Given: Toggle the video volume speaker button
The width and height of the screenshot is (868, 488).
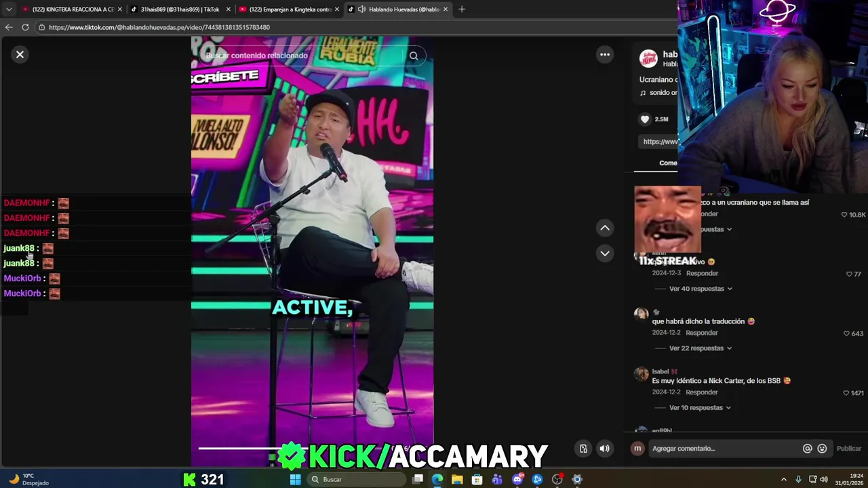Looking at the screenshot, I should coord(605,449).
